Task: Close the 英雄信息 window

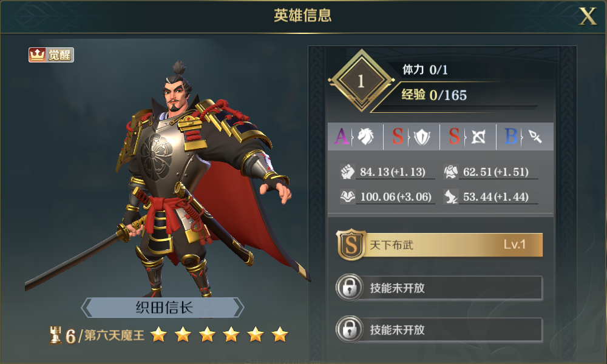Action: point(588,16)
